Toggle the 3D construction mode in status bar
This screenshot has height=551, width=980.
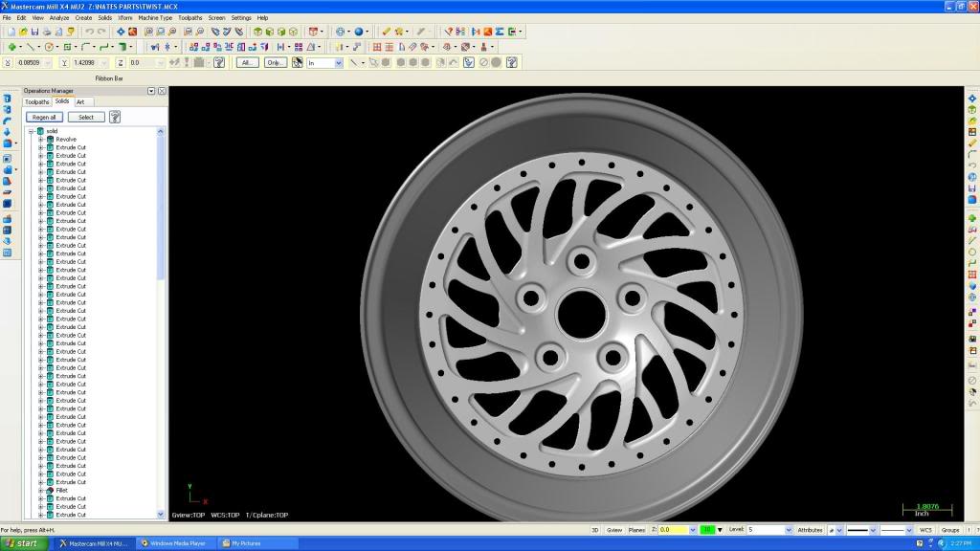593,529
